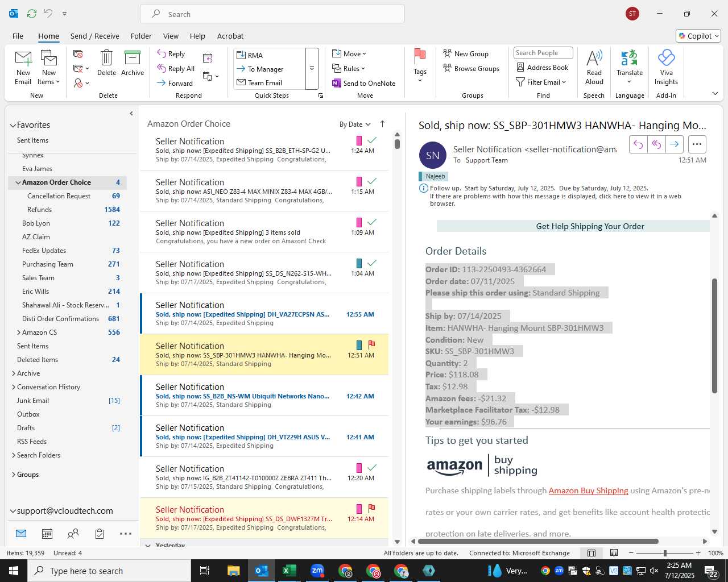Screen dimensions: 728x582
Task: Toggle the red flag on 12:14 AM message
Action: point(371,508)
